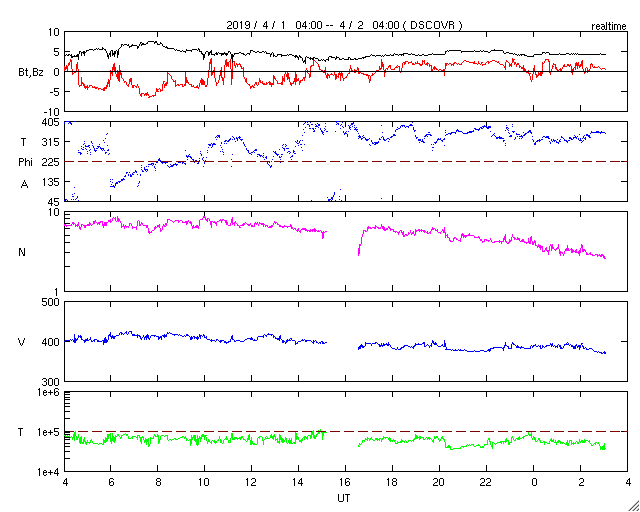Click the "realtime" label
This screenshot has width=640, height=512.
pyautogui.click(x=609, y=27)
